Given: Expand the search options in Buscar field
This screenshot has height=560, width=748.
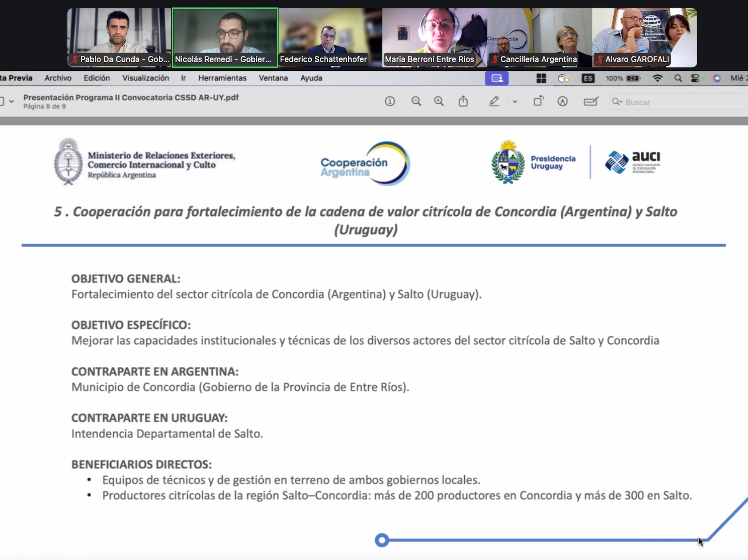Looking at the screenshot, I should tap(617, 102).
